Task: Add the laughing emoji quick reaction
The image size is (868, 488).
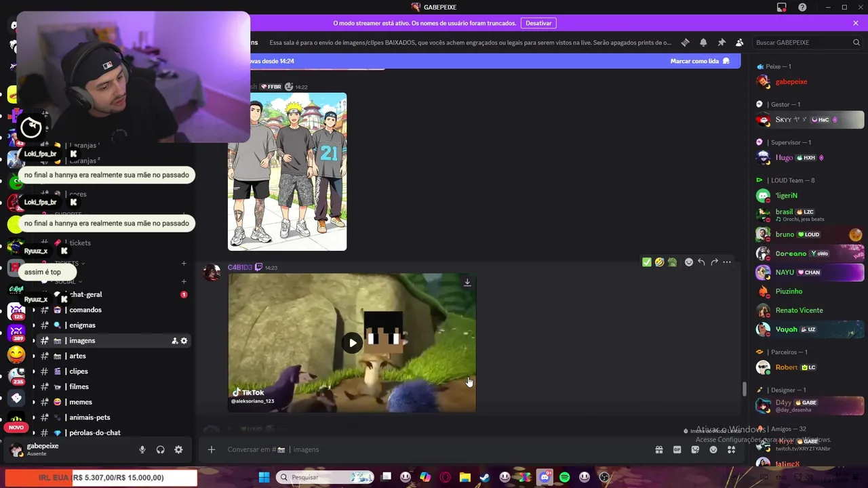Action: pos(659,262)
